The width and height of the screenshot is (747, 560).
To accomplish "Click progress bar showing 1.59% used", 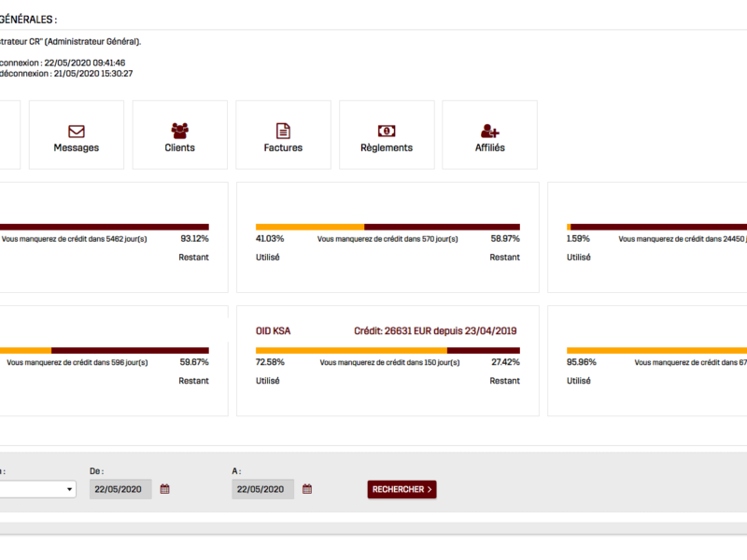I will (657, 227).
